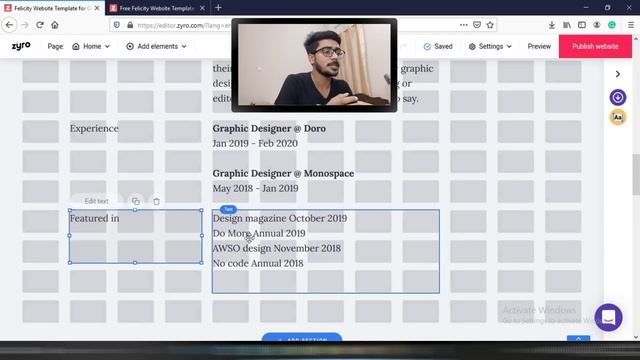Click the Saved status indicator

pos(438,47)
